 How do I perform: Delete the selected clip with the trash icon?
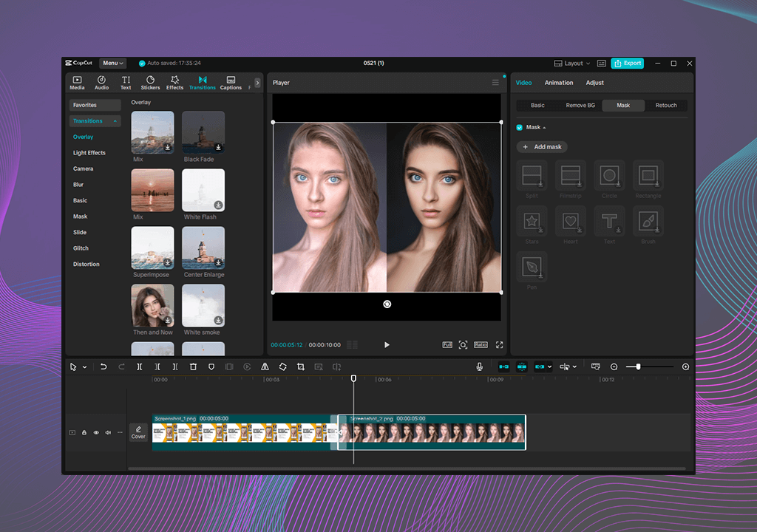pos(193,367)
